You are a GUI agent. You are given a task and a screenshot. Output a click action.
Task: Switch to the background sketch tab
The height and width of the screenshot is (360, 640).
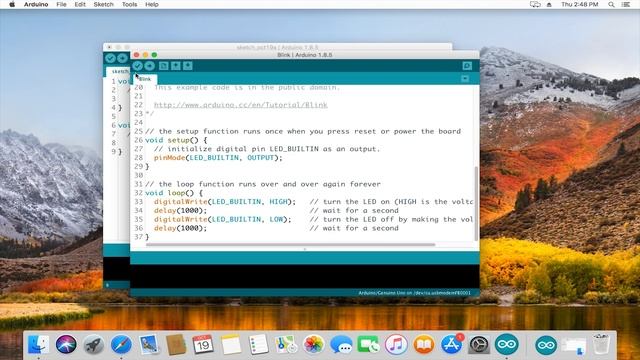click(119, 71)
